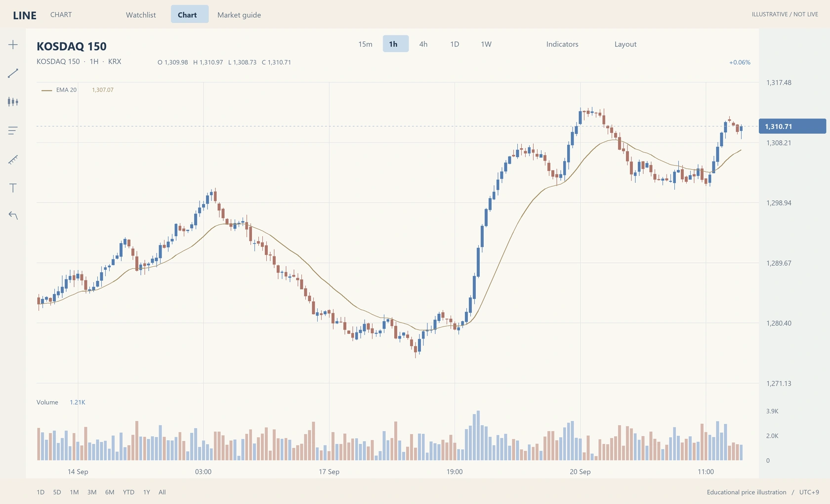Set range to YTD
This screenshot has width=830, height=504.
click(x=128, y=492)
